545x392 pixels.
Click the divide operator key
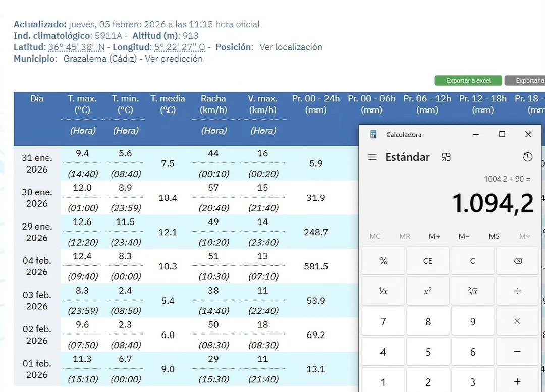(x=517, y=291)
